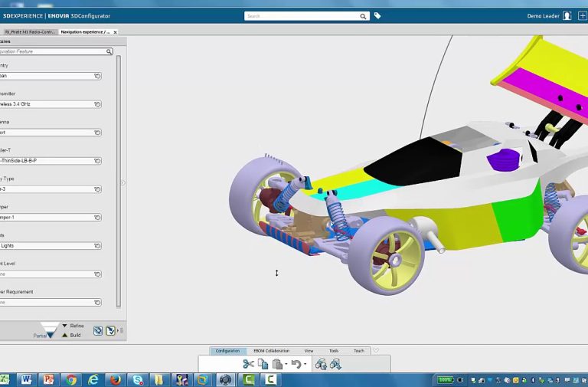Select the Refine mode option
This screenshot has width=588, height=387.
pos(76,326)
